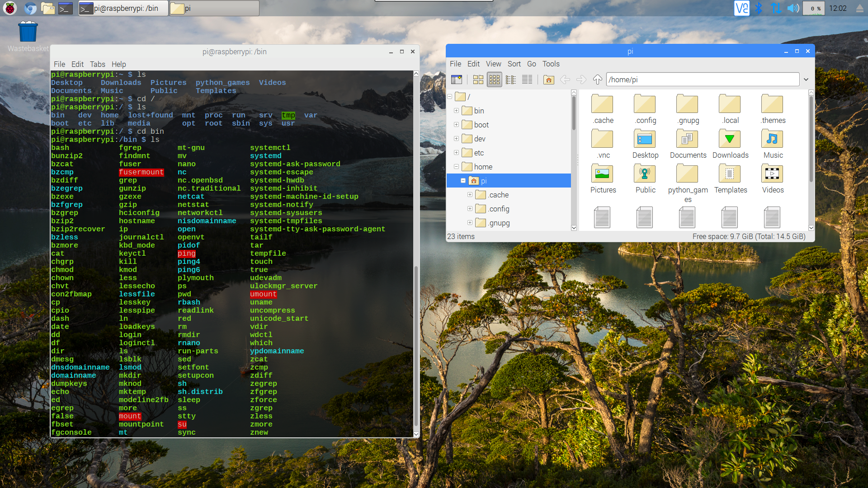
Task: Expand the boot folder in the tree
Action: pos(456,125)
